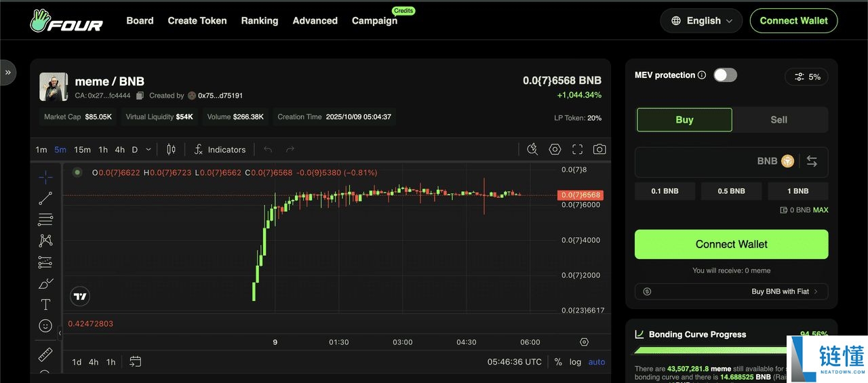The width and height of the screenshot is (868, 383).
Task: Open chart settings hexagon icon
Action: 555,149
